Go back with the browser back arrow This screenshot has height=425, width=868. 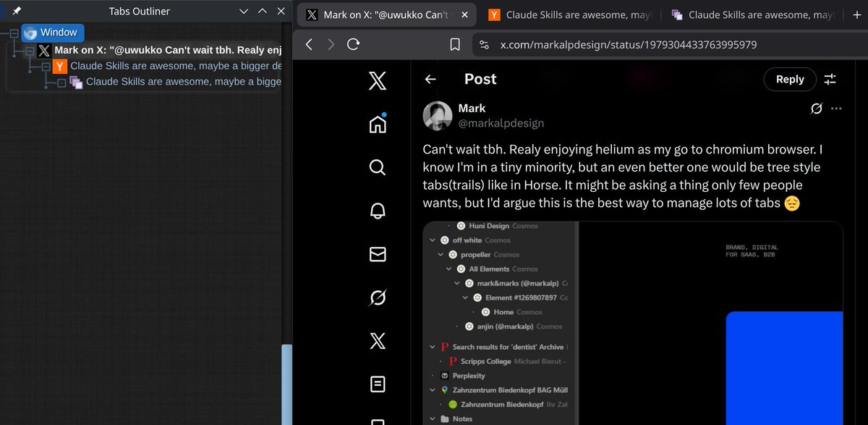click(x=309, y=45)
